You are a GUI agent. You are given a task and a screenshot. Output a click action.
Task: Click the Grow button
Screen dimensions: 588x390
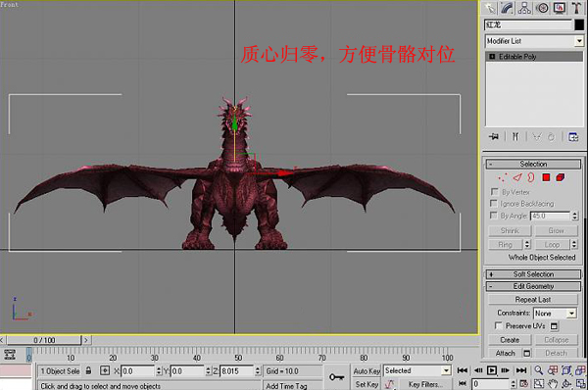coord(556,230)
